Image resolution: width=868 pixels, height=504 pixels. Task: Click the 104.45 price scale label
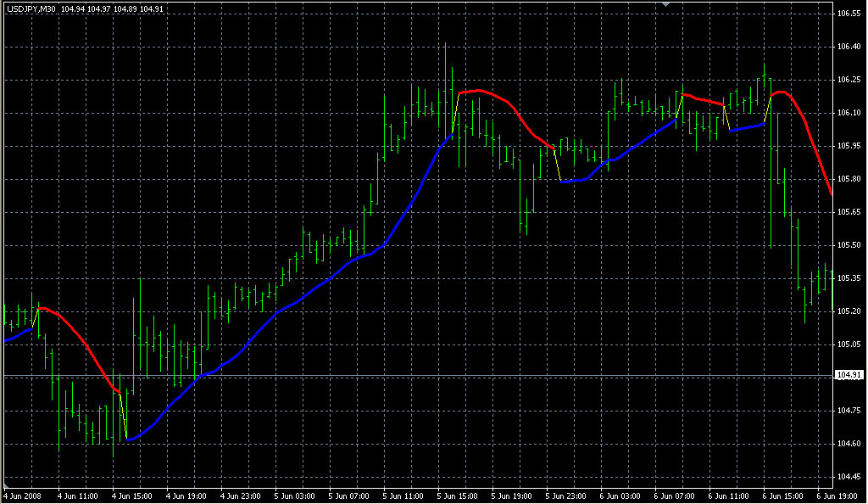pos(849,477)
